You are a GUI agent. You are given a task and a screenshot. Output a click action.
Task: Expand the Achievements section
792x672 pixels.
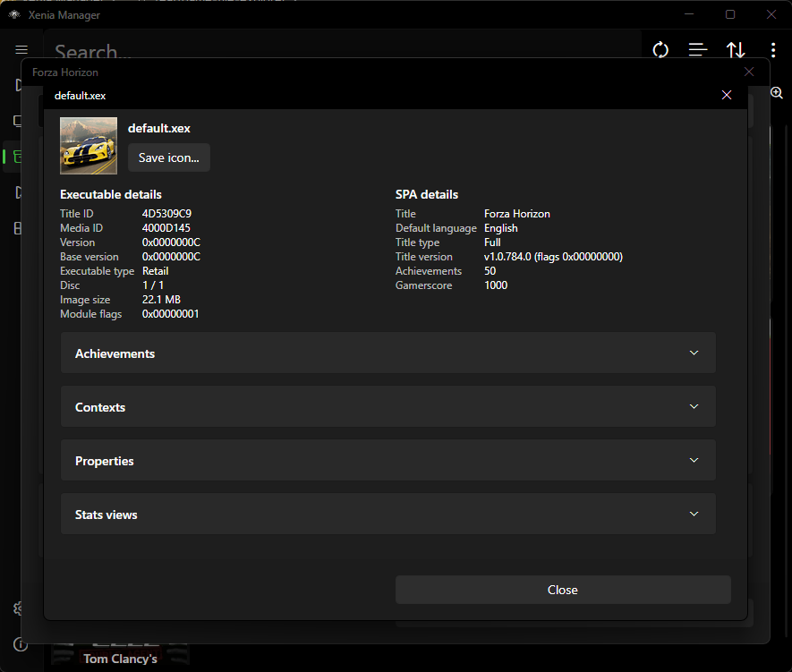(387, 353)
